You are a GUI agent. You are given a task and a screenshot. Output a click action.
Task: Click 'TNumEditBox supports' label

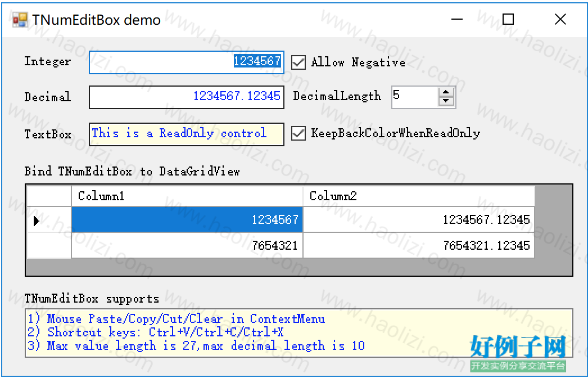[x=92, y=299]
